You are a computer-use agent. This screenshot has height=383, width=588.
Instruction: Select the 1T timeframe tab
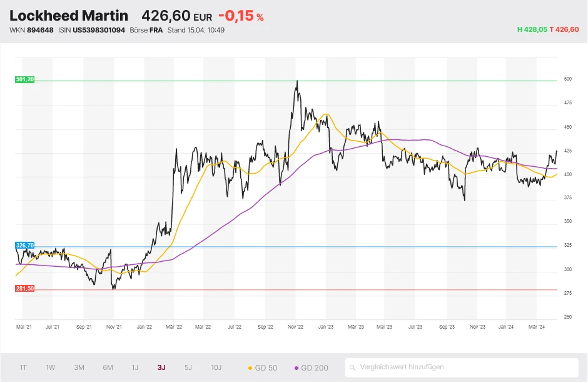tap(23, 368)
